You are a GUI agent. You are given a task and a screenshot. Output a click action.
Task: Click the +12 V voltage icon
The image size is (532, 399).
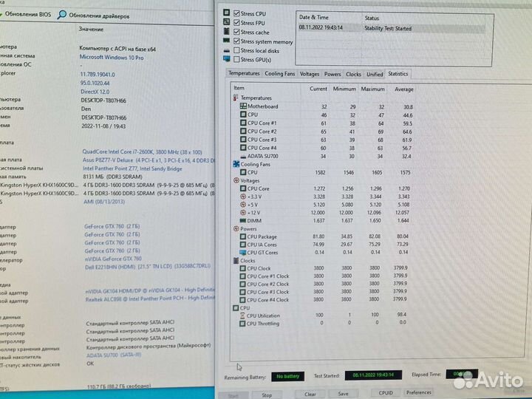point(243,213)
